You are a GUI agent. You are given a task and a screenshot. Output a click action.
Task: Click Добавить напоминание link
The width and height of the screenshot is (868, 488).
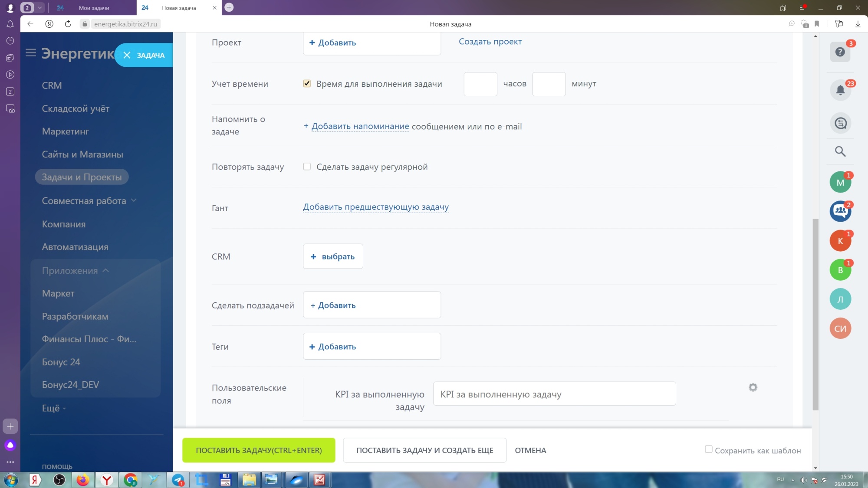click(x=360, y=126)
